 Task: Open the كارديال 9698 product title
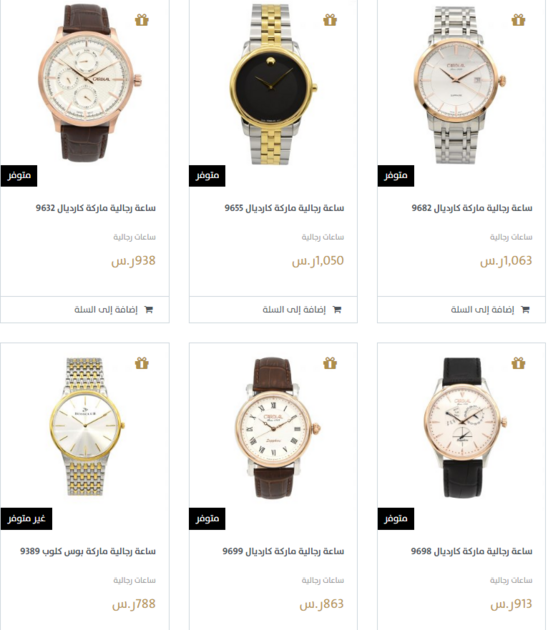pyautogui.click(x=472, y=551)
